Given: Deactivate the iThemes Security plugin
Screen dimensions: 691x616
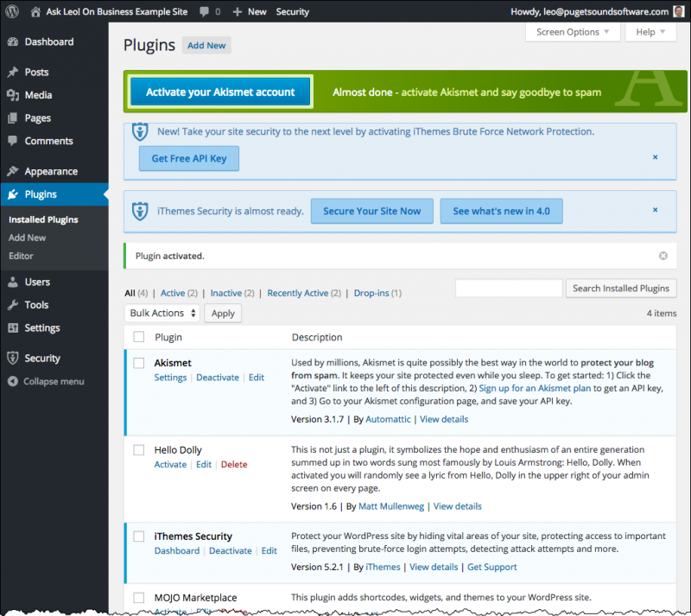Looking at the screenshot, I should point(230,550).
